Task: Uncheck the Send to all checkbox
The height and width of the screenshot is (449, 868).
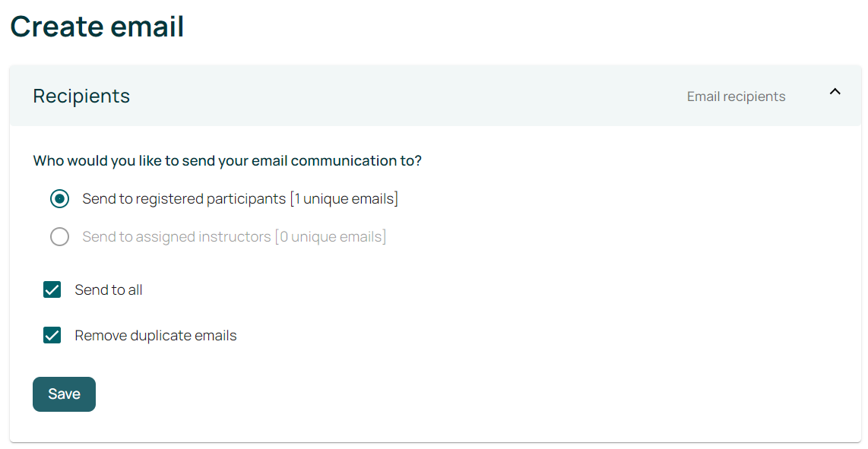Action: pyautogui.click(x=52, y=289)
